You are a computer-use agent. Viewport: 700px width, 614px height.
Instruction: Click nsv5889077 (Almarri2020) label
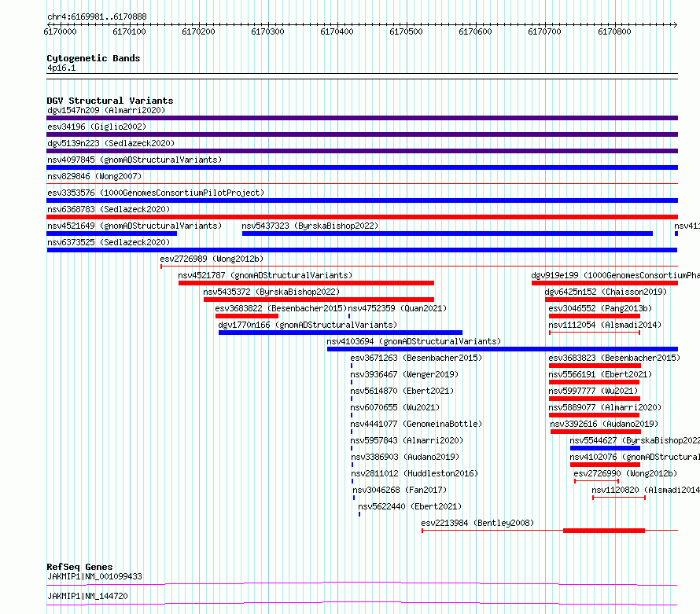tap(605, 407)
